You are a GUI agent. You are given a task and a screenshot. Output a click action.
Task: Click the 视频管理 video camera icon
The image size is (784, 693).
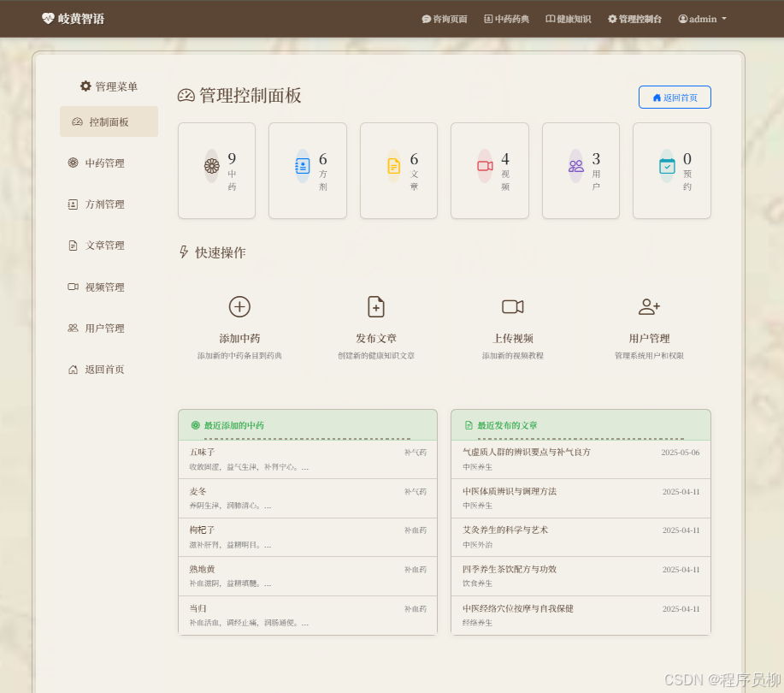coord(74,287)
